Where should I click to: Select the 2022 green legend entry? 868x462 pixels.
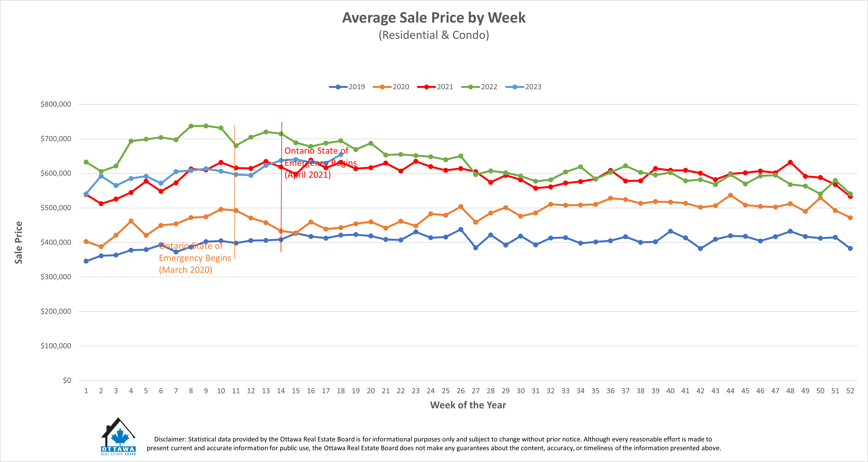479,87
